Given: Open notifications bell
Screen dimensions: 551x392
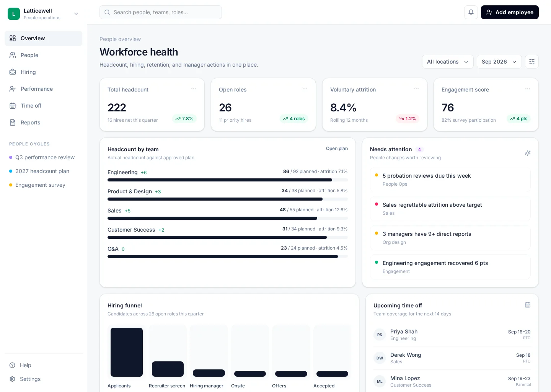Looking at the screenshot, I should coord(471,12).
